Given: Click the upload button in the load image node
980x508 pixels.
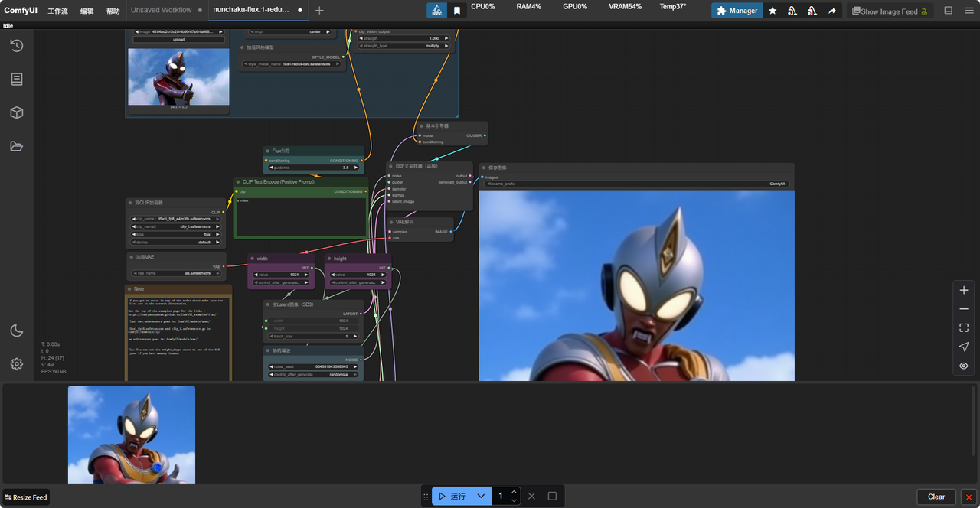Looking at the screenshot, I should (x=178, y=39).
